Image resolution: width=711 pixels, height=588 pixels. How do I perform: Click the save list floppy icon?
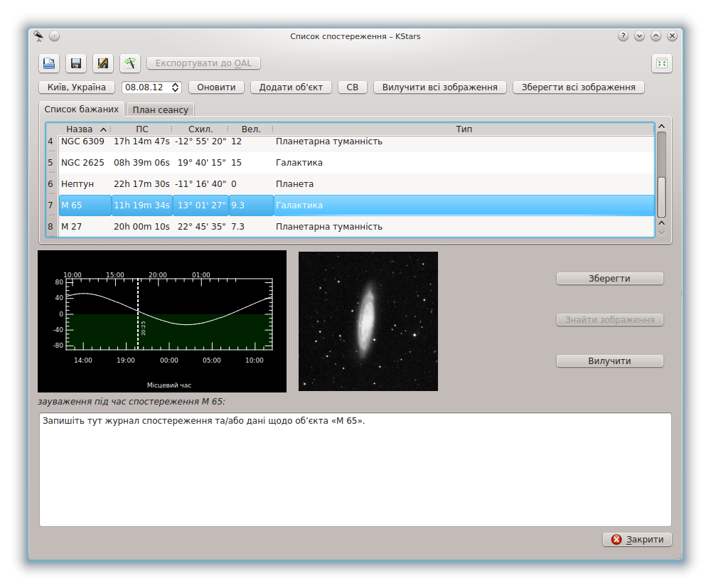coord(76,63)
